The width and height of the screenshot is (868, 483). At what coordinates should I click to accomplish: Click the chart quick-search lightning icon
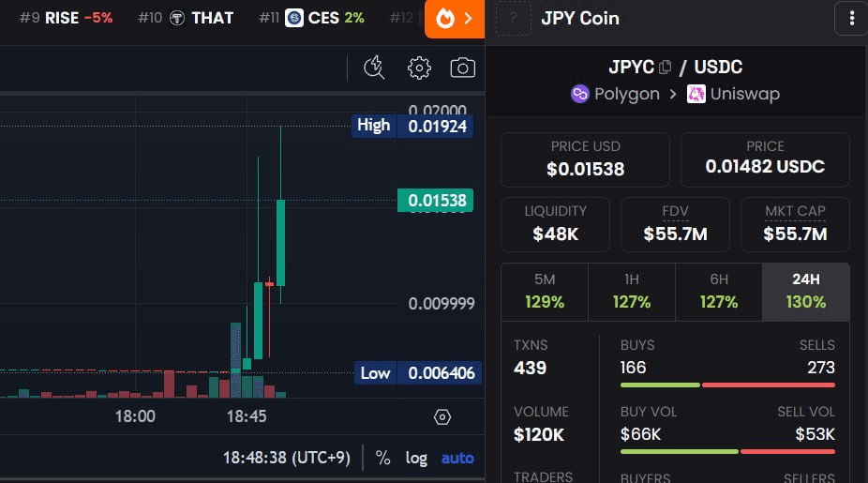coord(374,68)
